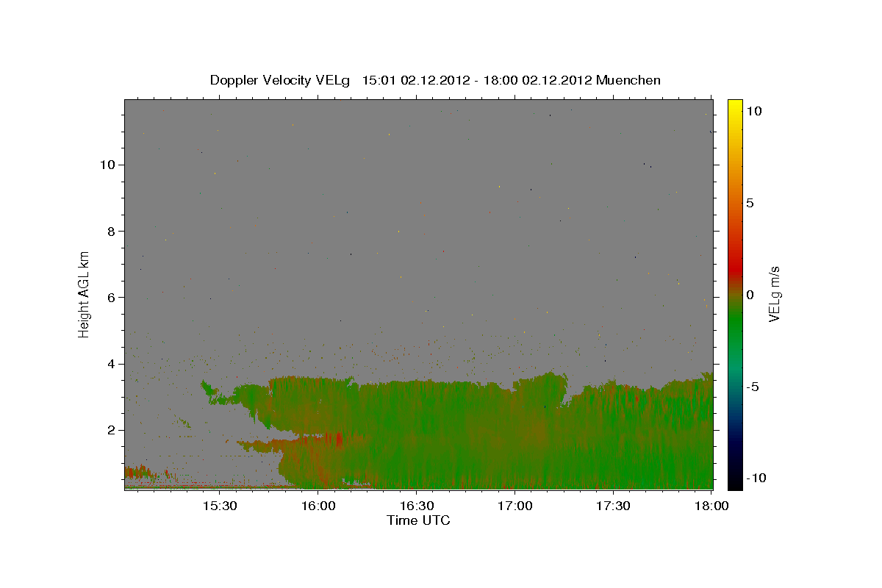The image size is (882, 588).
Task: Select the 16:30 time tick label
Action: [416, 506]
